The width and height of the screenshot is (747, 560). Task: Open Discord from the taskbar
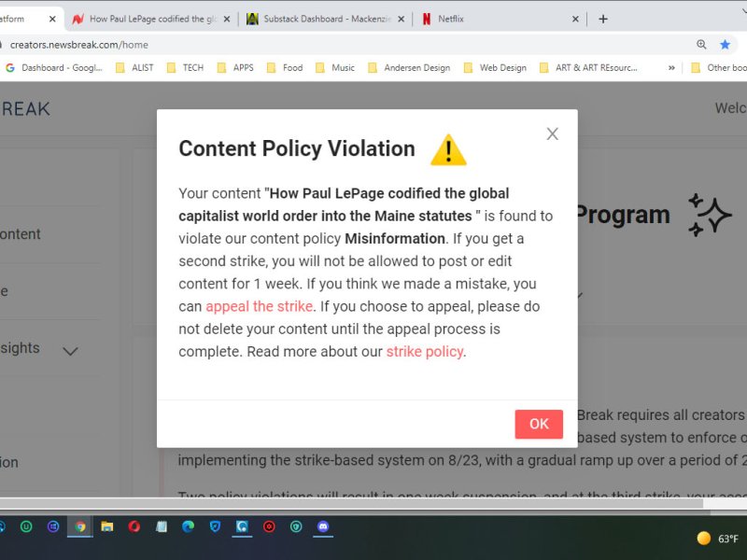tap(323, 526)
